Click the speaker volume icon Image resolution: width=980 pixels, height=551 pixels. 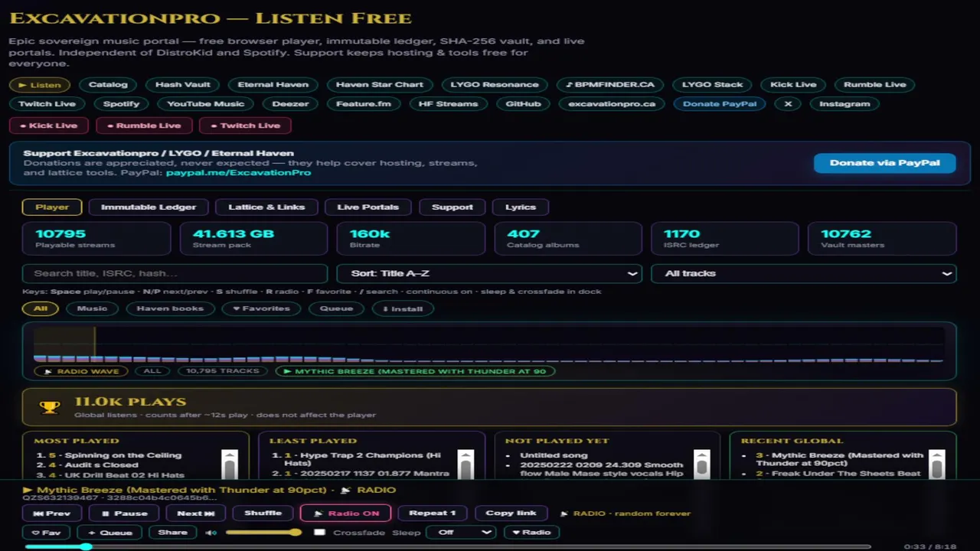coord(211,533)
